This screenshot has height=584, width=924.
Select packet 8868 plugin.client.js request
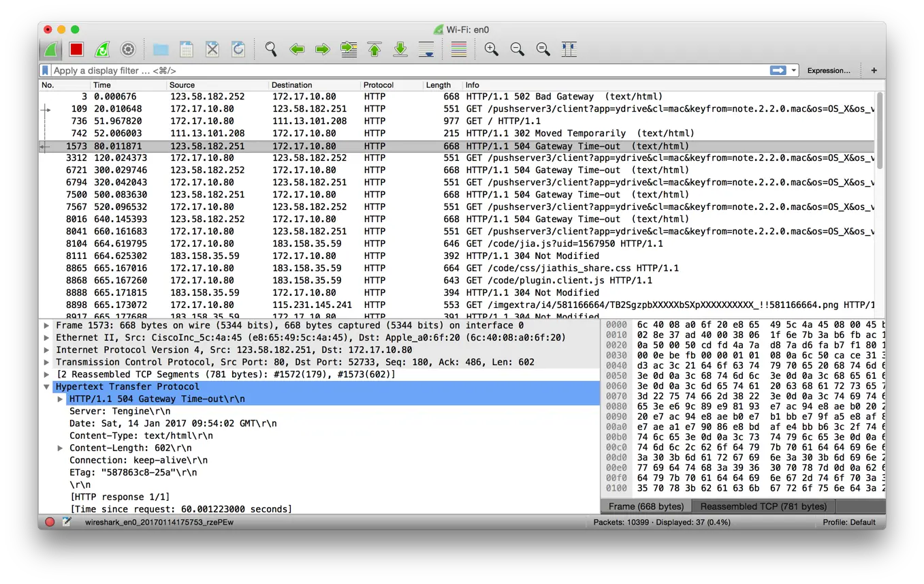[x=457, y=281]
